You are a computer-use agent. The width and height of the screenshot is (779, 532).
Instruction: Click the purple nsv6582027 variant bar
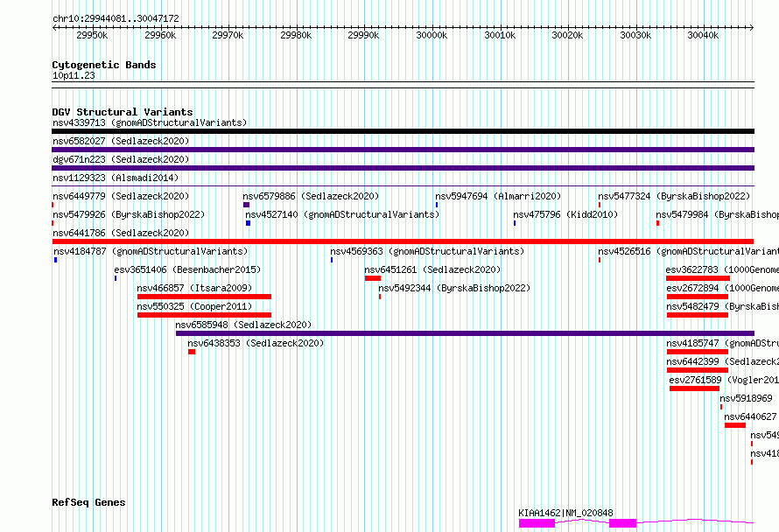tap(403, 150)
